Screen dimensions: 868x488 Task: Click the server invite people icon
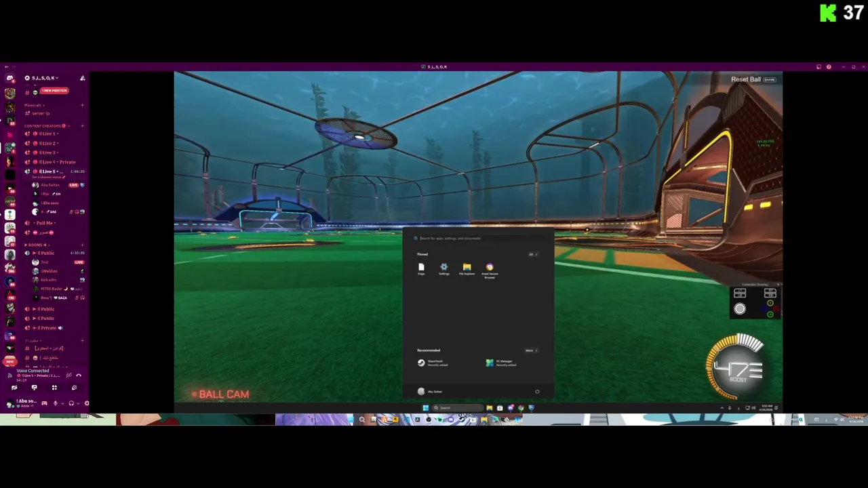point(82,78)
